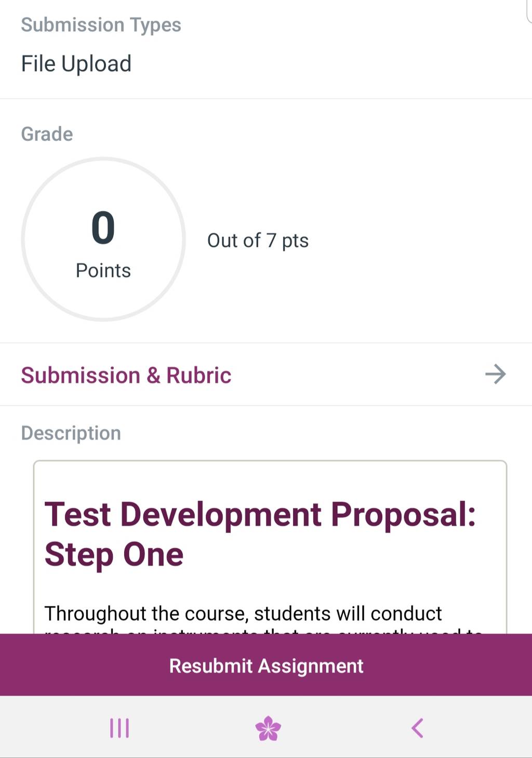
Task: Tap the Step One title line
Action: pos(114,554)
